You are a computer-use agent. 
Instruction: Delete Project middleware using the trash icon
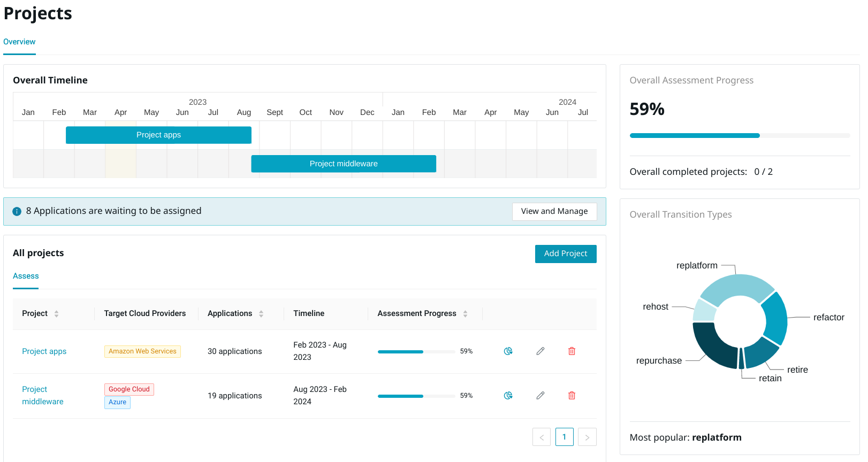tap(572, 396)
